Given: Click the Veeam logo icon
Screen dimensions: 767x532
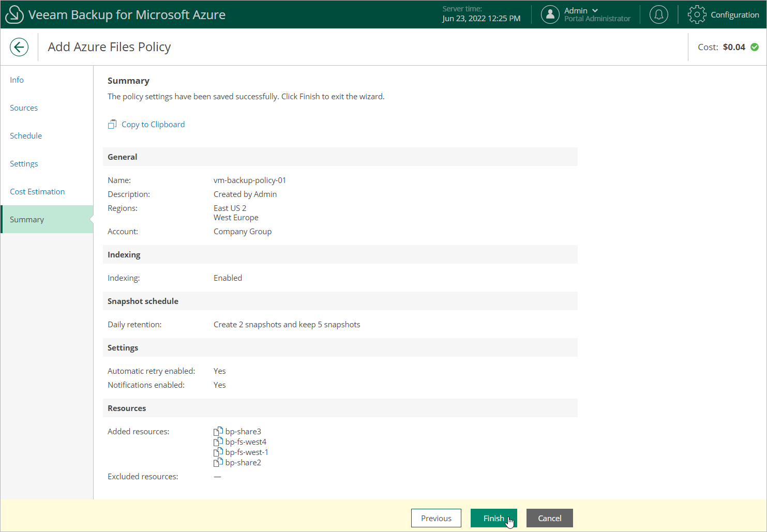Looking at the screenshot, I should pos(14,14).
